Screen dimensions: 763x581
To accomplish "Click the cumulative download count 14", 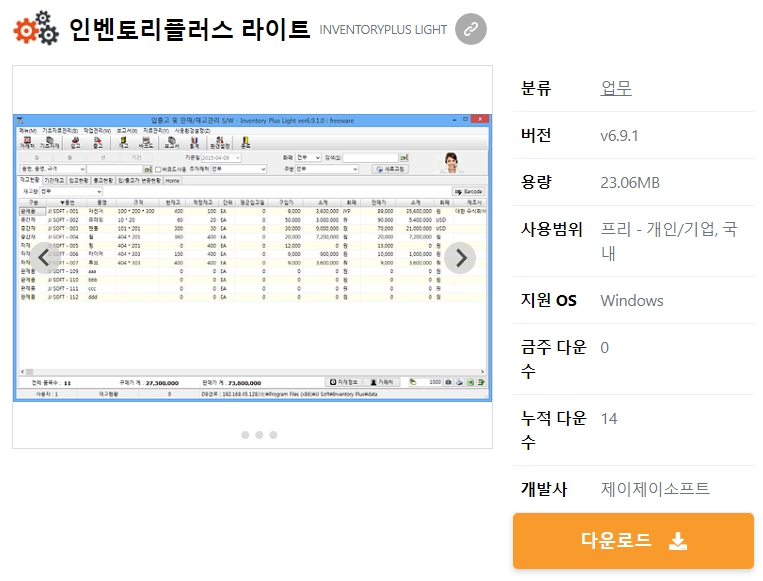I will 609,418.
